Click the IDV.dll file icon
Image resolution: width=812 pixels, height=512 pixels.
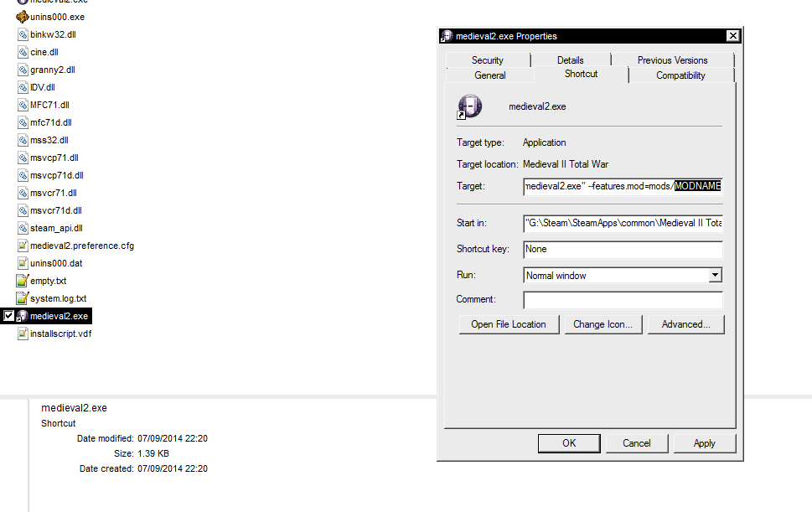point(23,87)
